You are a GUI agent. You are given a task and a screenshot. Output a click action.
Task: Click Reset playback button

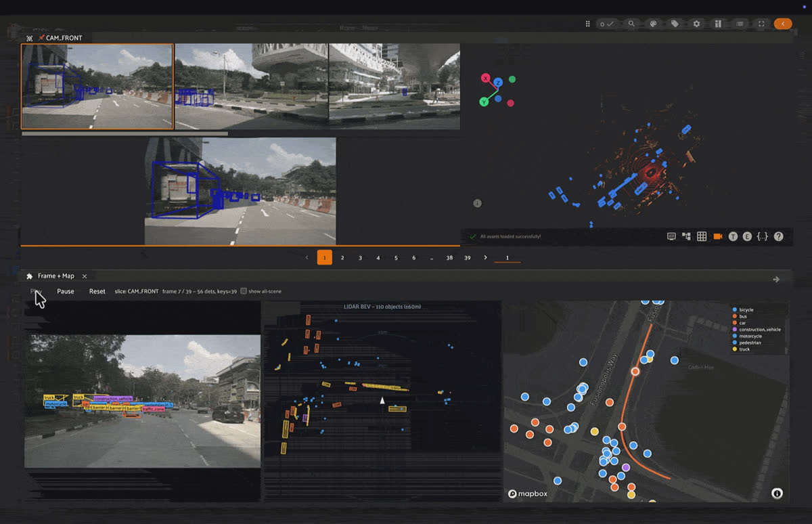pyautogui.click(x=97, y=291)
